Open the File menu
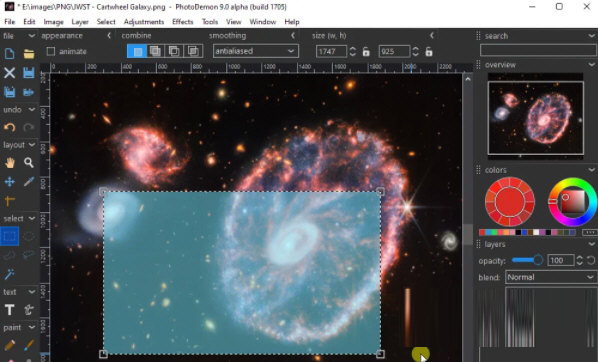The width and height of the screenshot is (598, 362). click(x=10, y=22)
